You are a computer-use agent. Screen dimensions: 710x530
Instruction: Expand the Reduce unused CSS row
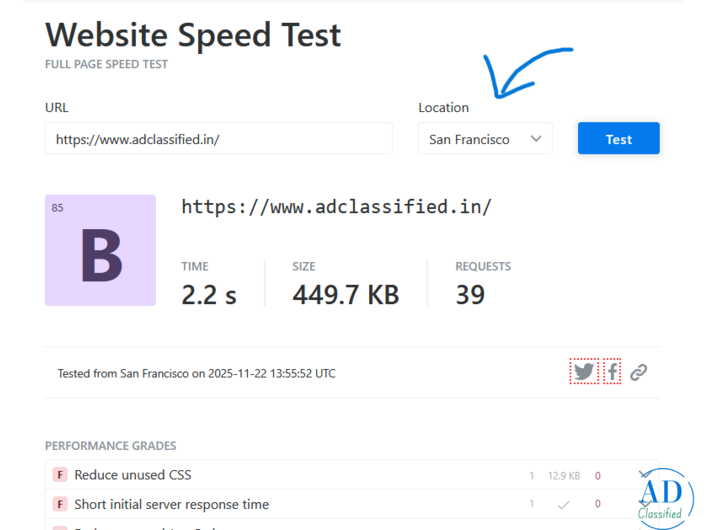352,475
